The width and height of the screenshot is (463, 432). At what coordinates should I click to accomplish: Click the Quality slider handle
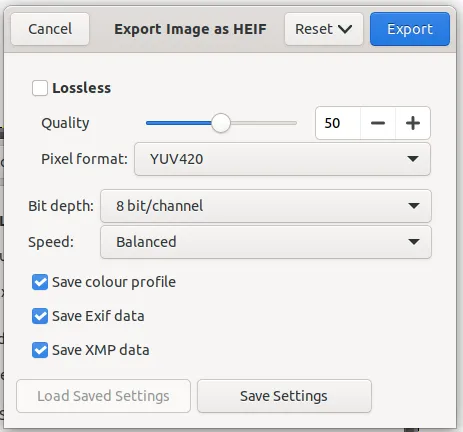(x=221, y=123)
